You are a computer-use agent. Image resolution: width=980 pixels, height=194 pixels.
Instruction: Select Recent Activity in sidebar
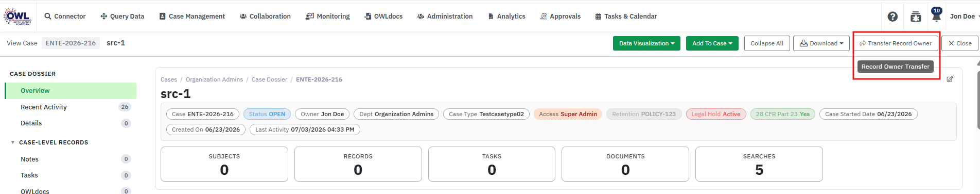click(x=71, y=107)
